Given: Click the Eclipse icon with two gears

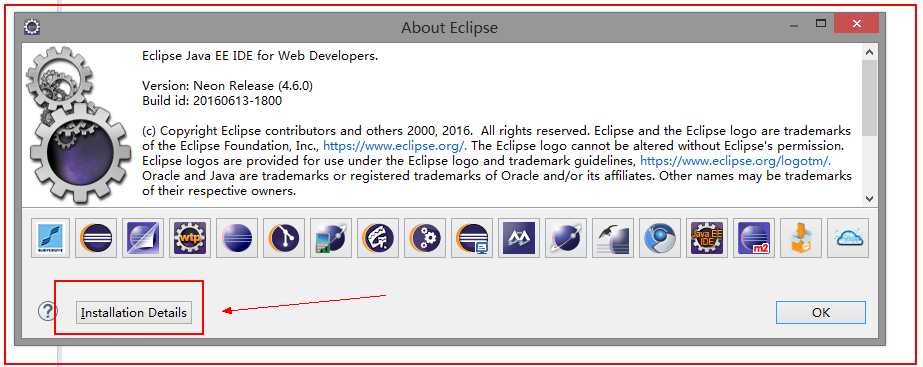Looking at the screenshot, I should click(425, 238).
